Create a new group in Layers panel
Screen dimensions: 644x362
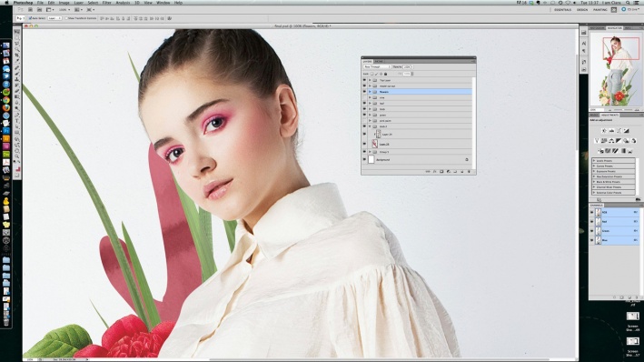[x=455, y=172]
